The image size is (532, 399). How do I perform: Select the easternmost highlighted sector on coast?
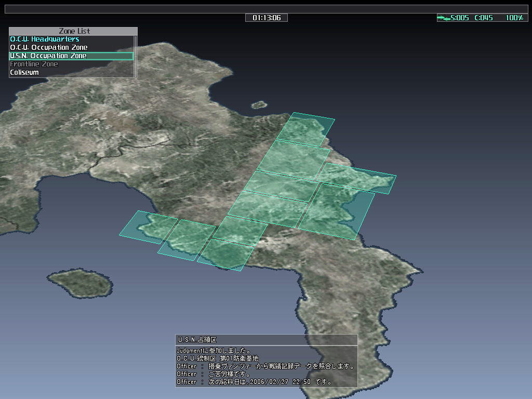pos(357,178)
